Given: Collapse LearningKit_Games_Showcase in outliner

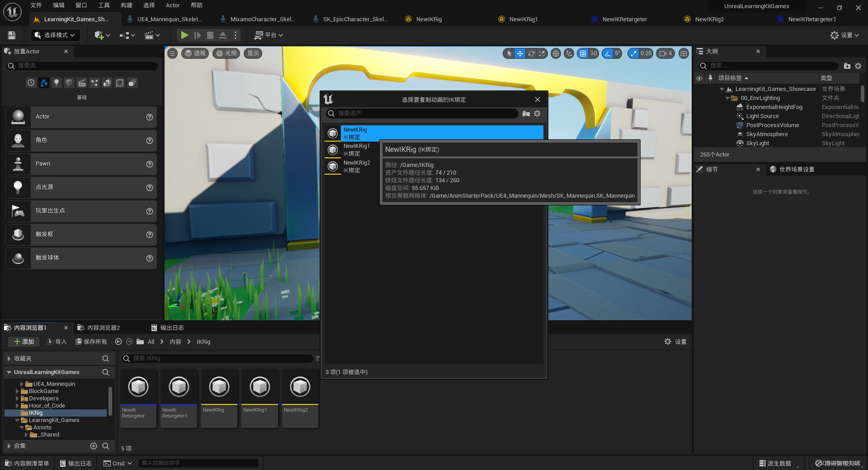Looking at the screenshot, I should click(722, 89).
